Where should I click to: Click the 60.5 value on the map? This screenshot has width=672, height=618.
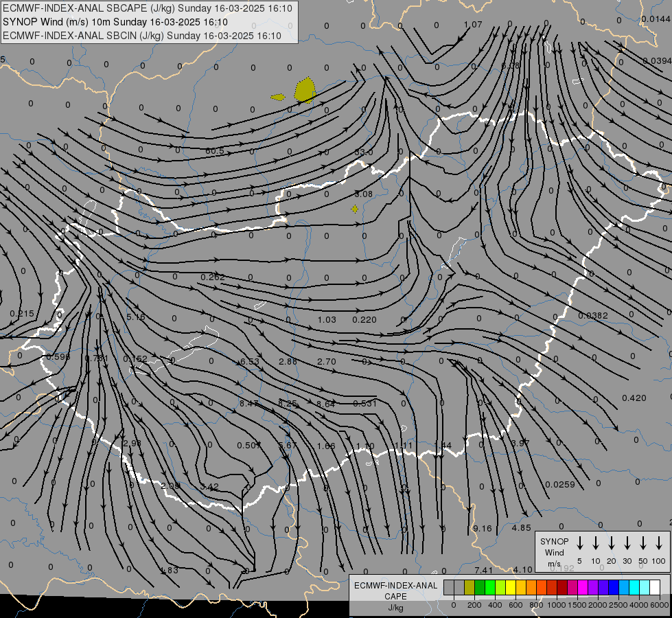click(215, 151)
